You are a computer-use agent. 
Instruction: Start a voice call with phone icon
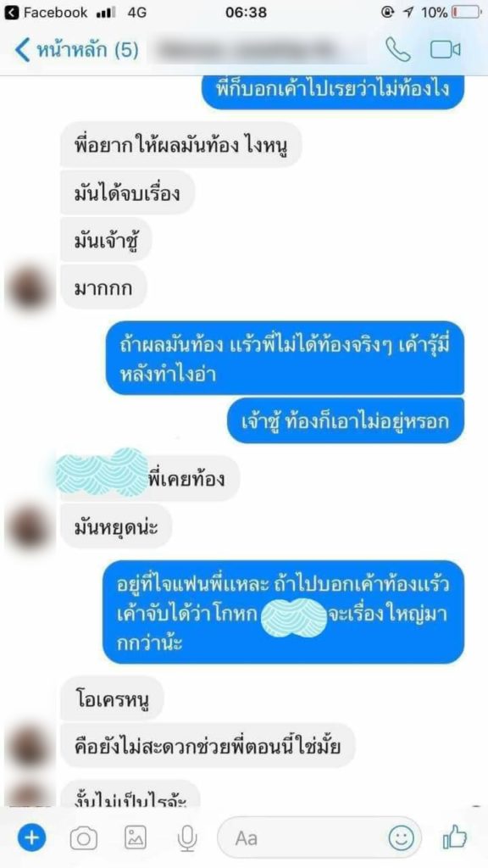pyautogui.click(x=398, y=50)
